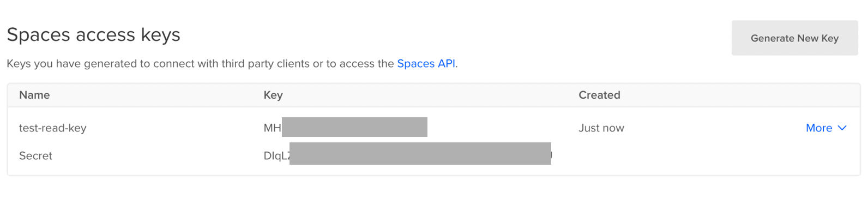Open the Spaces API link
Screen dimensions: 868x216
pyautogui.click(x=426, y=64)
